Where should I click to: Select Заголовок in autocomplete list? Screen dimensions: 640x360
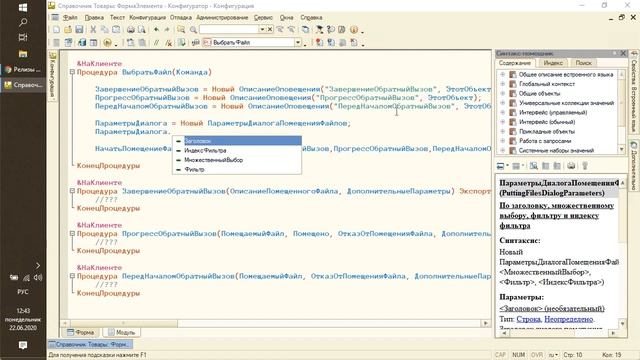[237, 141]
